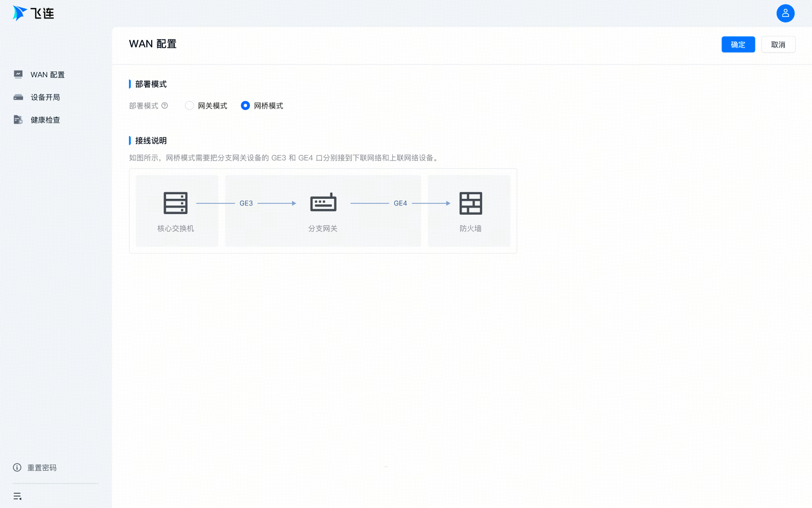Select the 网关模式 radio button
This screenshot has height=508, width=812.
pyautogui.click(x=189, y=106)
